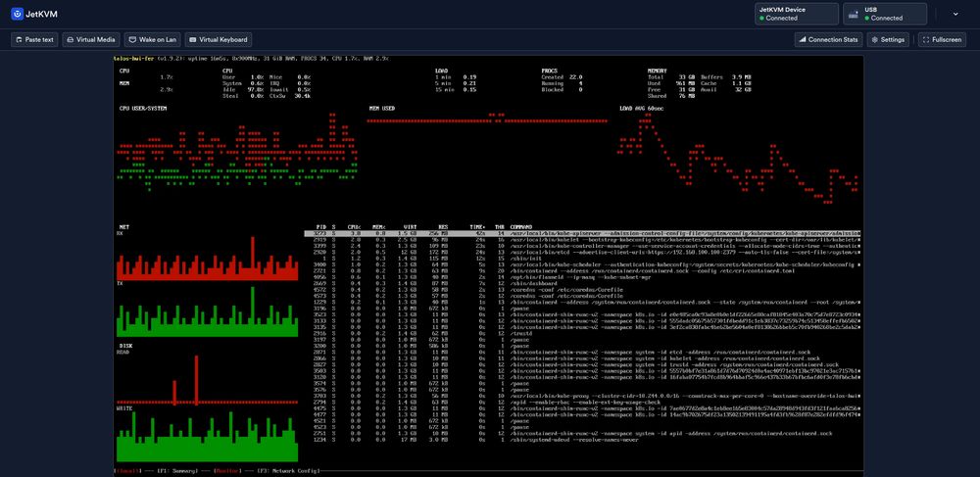The height and width of the screenshot is (477, 980).
Task: Click the PROCS stats heading
Action: (551, 71)
